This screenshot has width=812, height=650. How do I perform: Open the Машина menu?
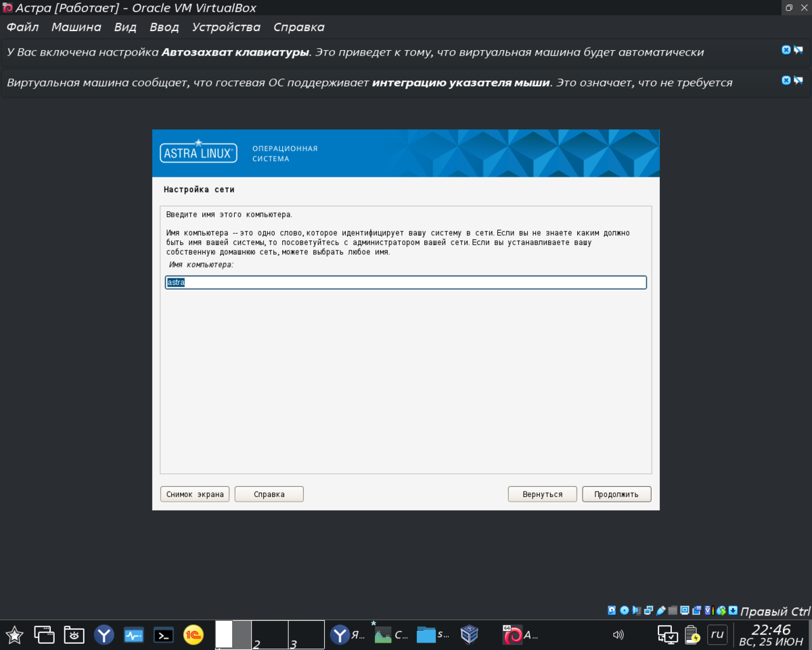point(76,27)
